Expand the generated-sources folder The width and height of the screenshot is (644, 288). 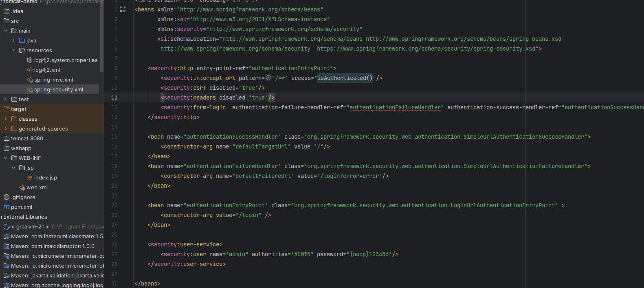(6, 128)
